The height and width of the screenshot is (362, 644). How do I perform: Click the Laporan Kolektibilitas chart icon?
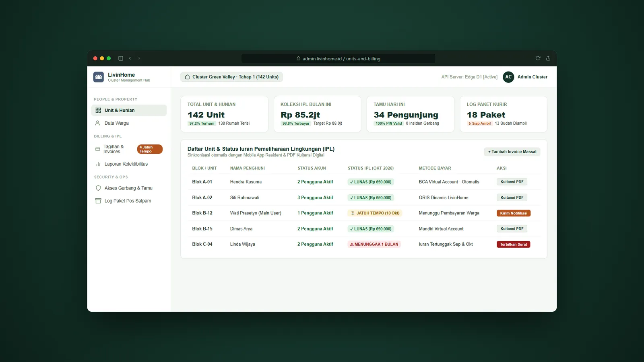point(98,164)
